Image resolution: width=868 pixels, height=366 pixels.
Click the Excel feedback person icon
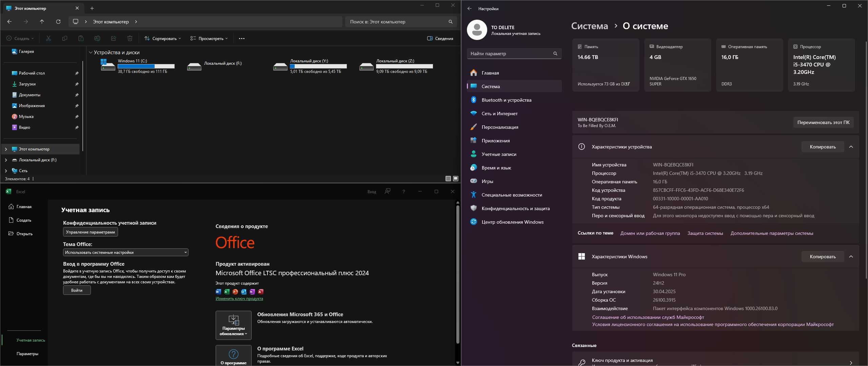coord(388,191)
